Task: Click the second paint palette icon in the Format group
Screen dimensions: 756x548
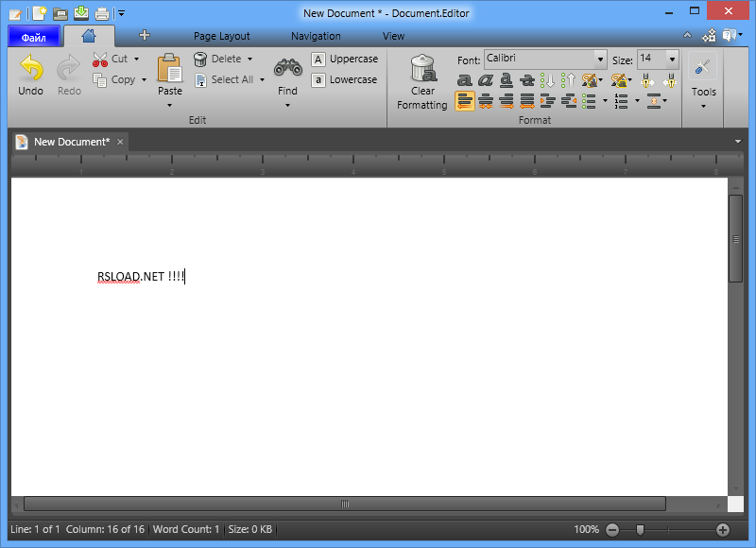Action: [x=619, y=80]
